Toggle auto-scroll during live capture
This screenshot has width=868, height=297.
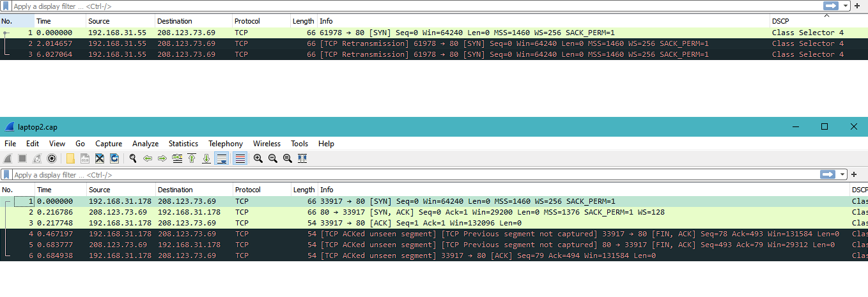[221, 158]
